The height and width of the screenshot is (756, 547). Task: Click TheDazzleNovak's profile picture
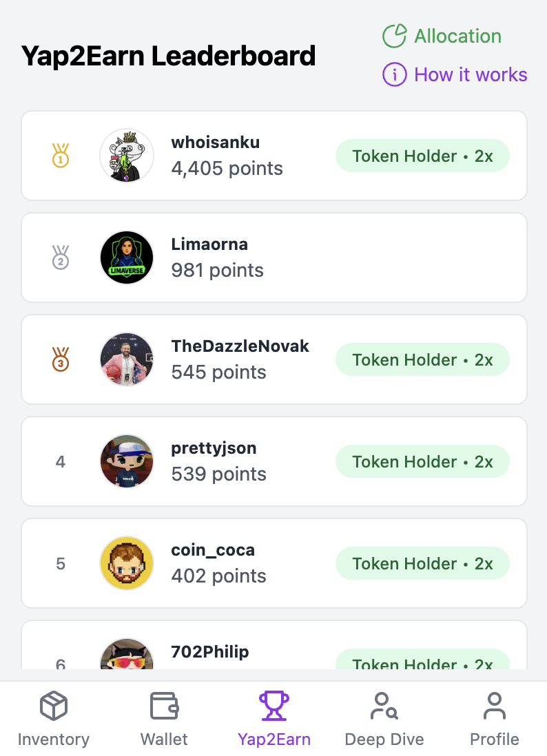[127, 359]
